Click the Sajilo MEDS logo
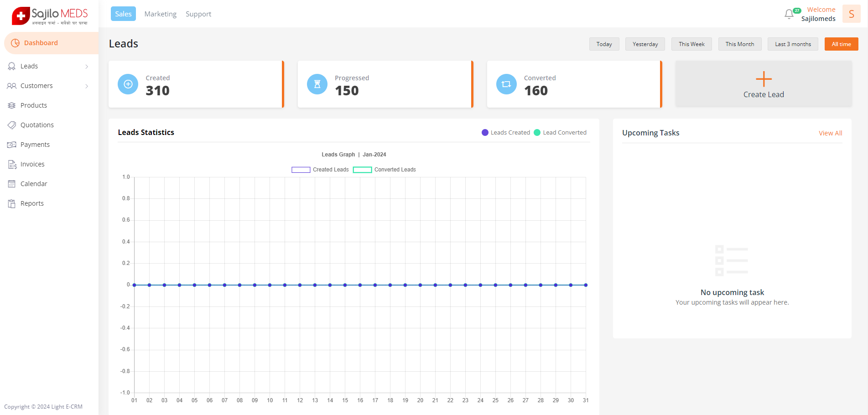The width and height of the screenshot is (868, 415). [x=49, y=16]
